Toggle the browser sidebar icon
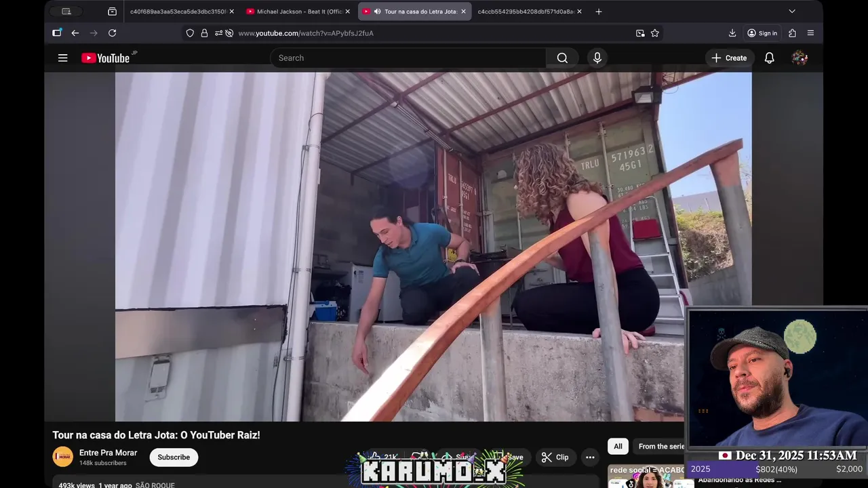The width and height of the screenshot is (868, 488). pos(57,33)
